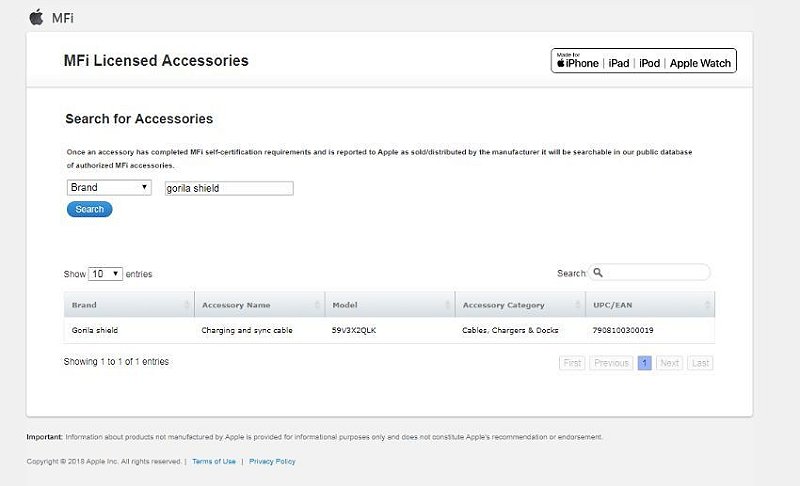Click the Accessory Name sort arrows icon

click(317, 304)
